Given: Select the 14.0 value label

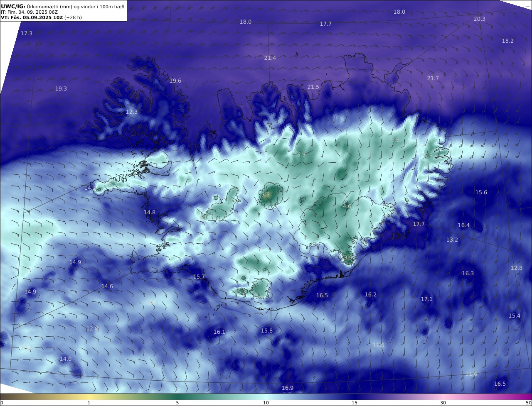Looking at the screenshot, I should (x=66, y=359).
